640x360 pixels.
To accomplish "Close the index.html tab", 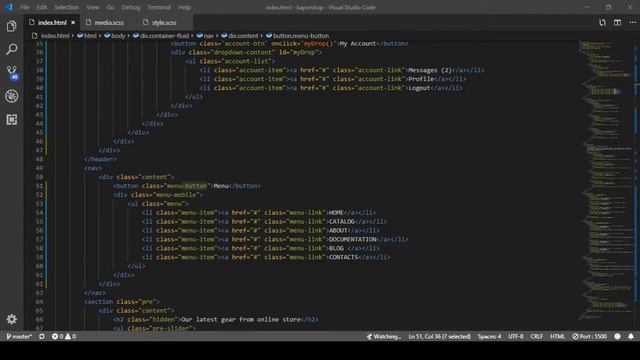I will (73, 22).
